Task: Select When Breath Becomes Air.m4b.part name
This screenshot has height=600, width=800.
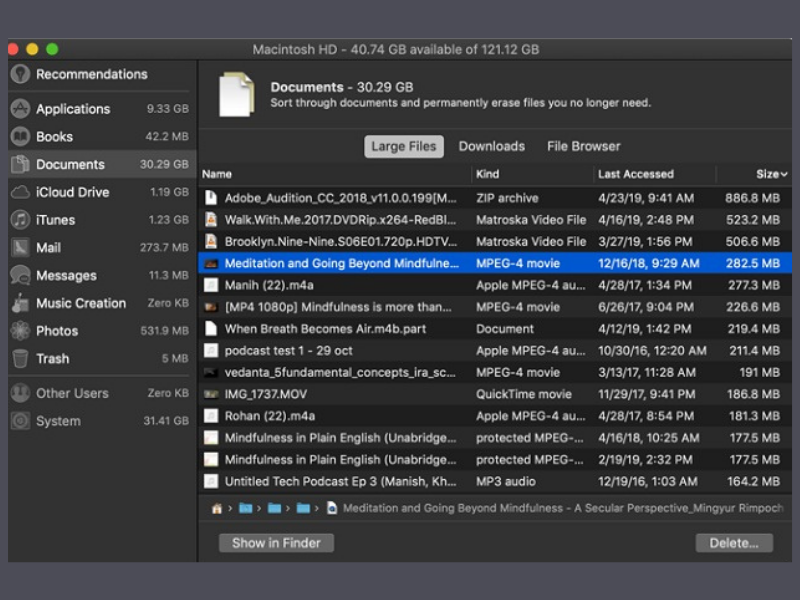Action: (x=326, y=329)
